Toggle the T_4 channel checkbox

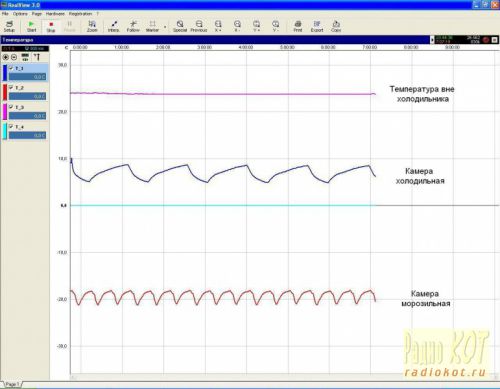(x=11, y=127)
